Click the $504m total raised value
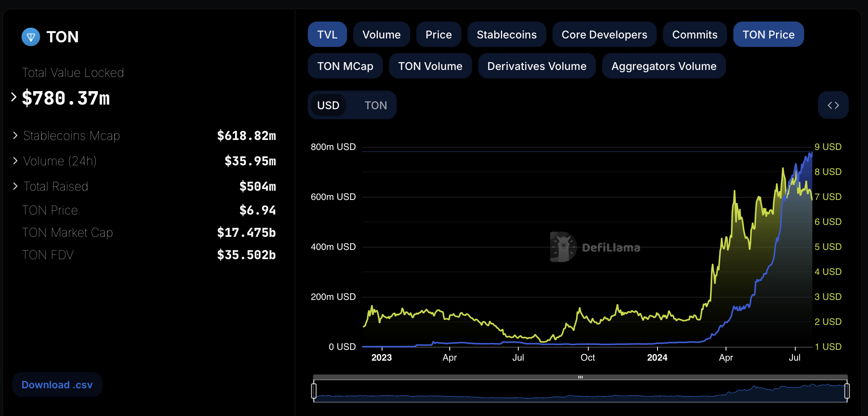868x416 pixels. point(257,186)
